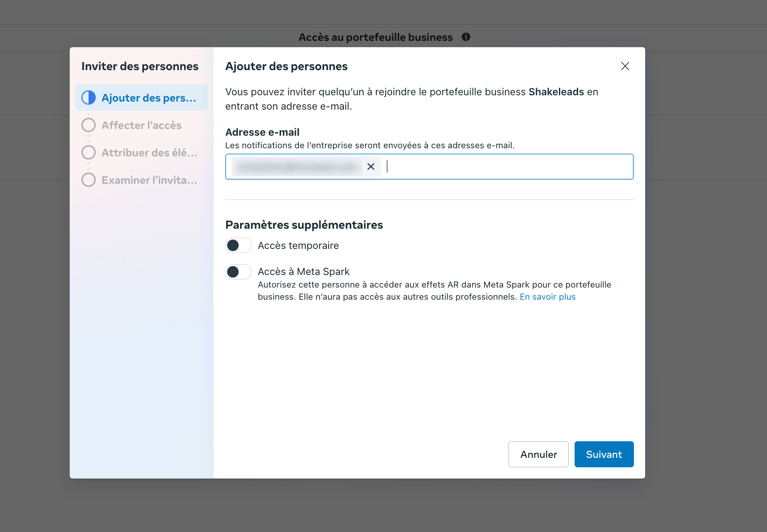Click the circle icon beside Affecter l'accès
The image size is (767, 532).
(x=89, y=125)
